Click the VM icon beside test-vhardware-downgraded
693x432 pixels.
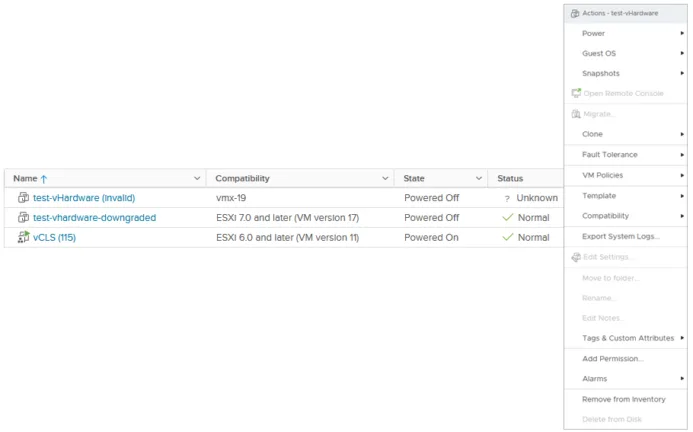click(23, 218)
